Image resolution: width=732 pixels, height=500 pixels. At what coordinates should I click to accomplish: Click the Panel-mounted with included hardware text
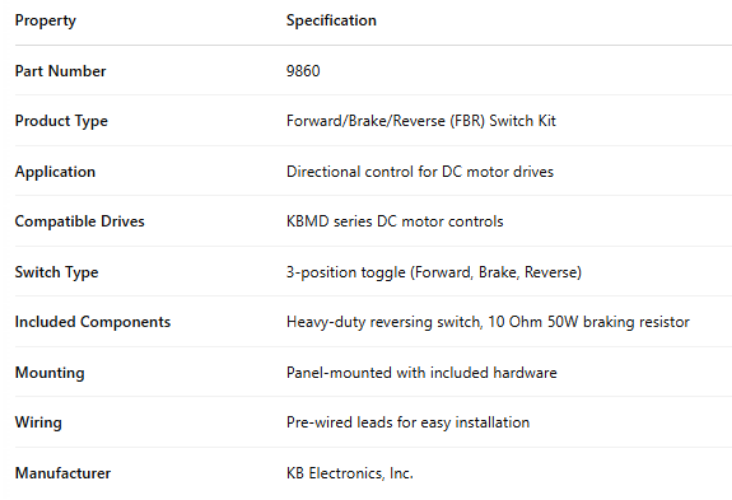click(x=421, y=373)
